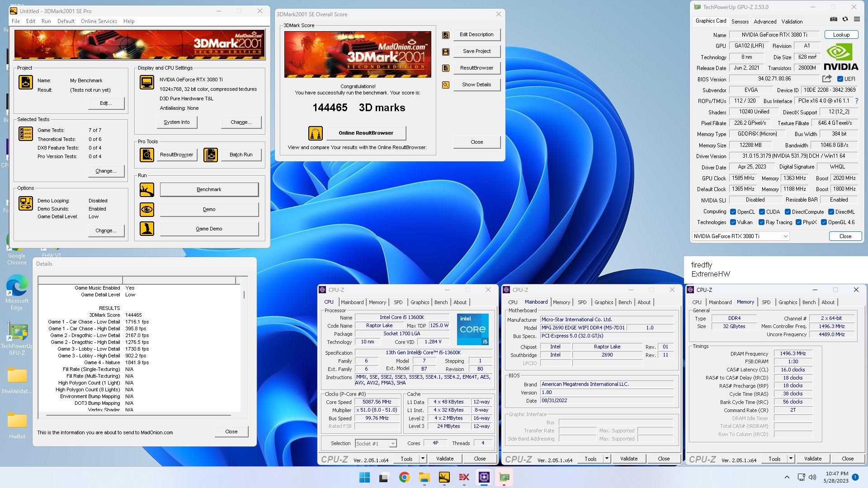Click the BIOS share/export icon in GPU-Z
The image size is (868, 488).
(827, 79)
